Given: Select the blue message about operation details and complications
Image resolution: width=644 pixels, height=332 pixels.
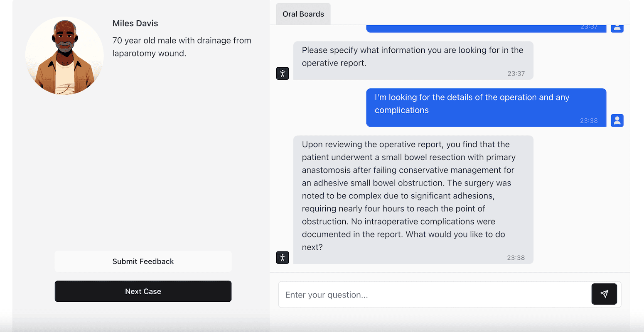Looking at the screenshot, I should pyautogui.click(x=485, y=104).
